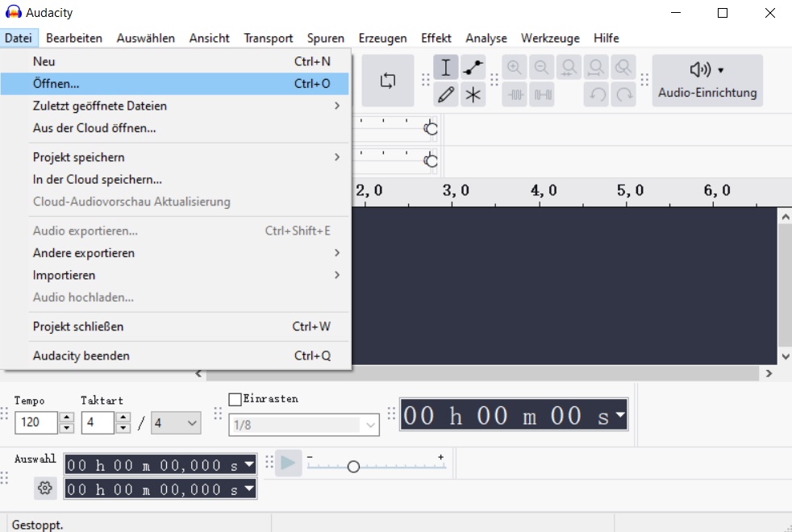Screen dimensions: 792x532
Task: Click the Zoom Out magnifier icon
Action: point(541,68)
